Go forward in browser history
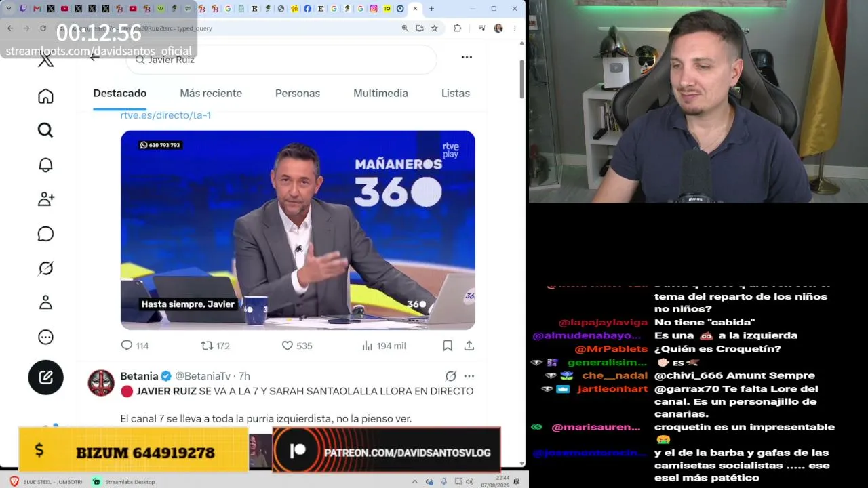The height and width of the screenshot is (488, 868). 26,28
